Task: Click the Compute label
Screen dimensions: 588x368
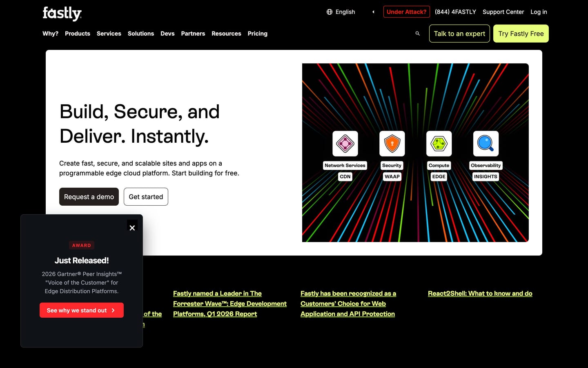Action: (x=439, y=166)
